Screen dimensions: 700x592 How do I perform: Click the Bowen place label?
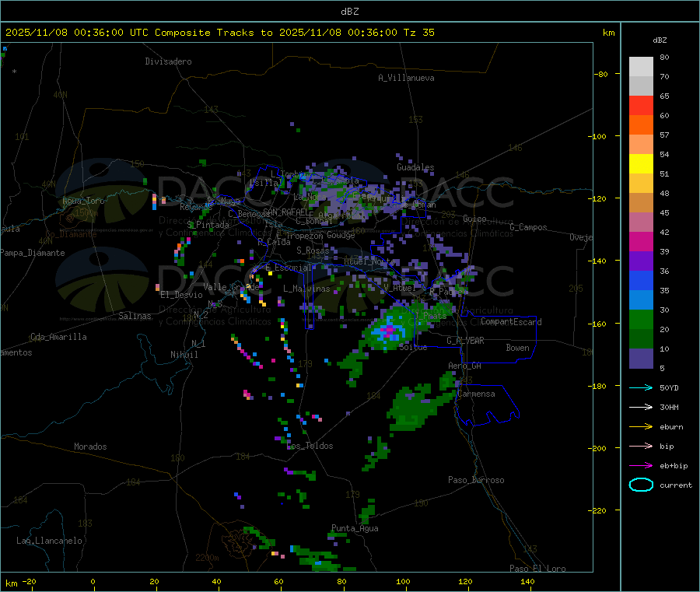click(x=517, y=348)
